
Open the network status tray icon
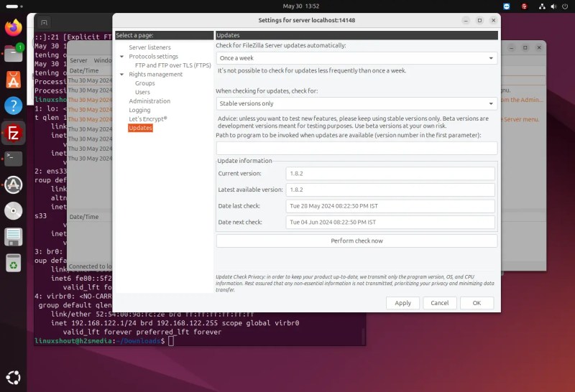click(x=542, y=6)
